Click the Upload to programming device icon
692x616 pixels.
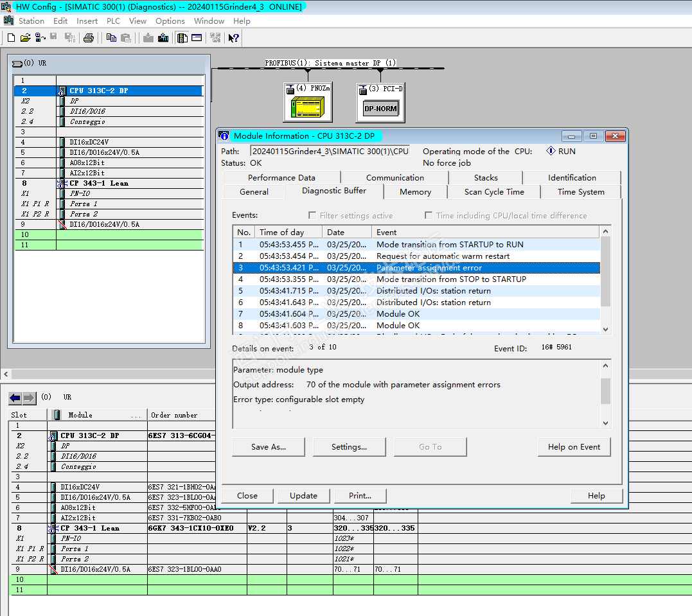[x=163, y=38]
